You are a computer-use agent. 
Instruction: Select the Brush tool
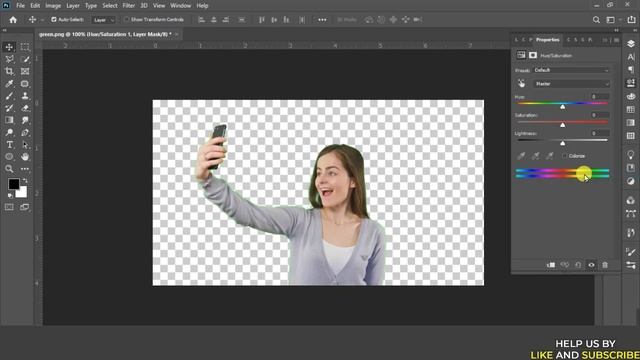(x=9, y=96)
